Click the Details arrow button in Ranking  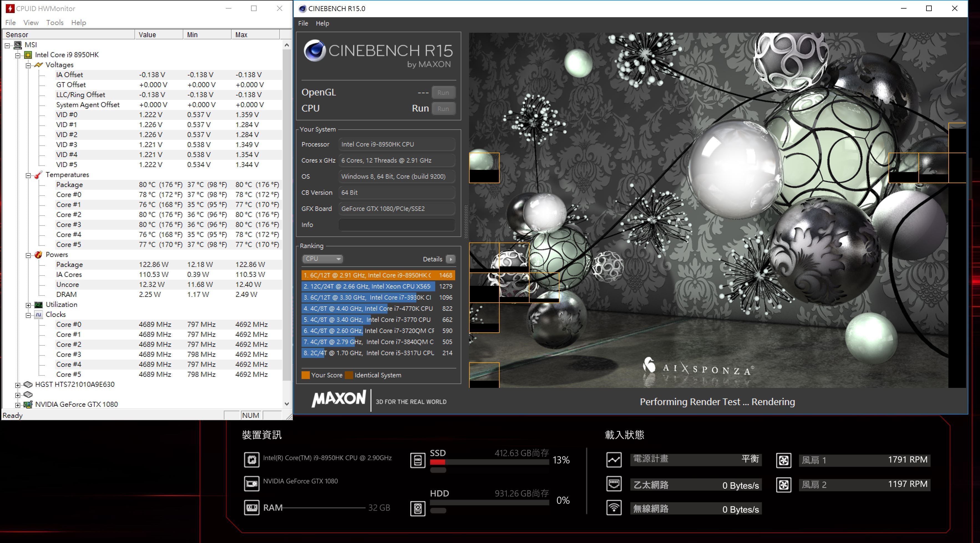451,259
